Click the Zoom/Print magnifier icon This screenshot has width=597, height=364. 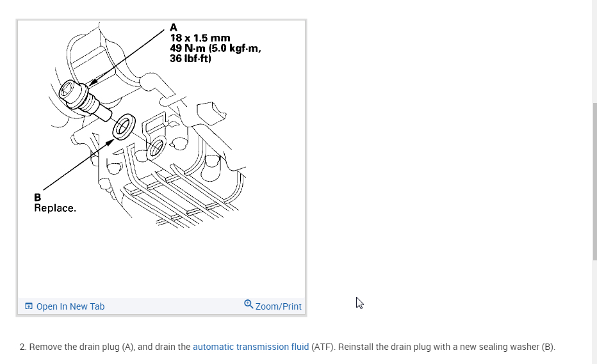[x=249, y=305]
